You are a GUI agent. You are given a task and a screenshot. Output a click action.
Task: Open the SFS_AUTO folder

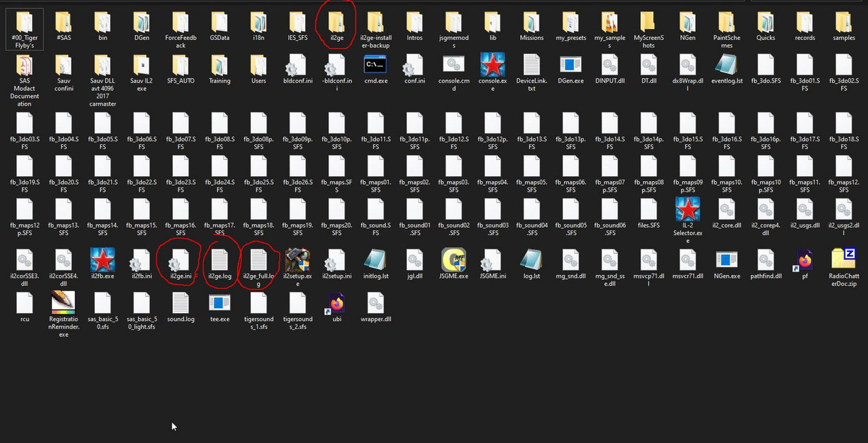180,70
